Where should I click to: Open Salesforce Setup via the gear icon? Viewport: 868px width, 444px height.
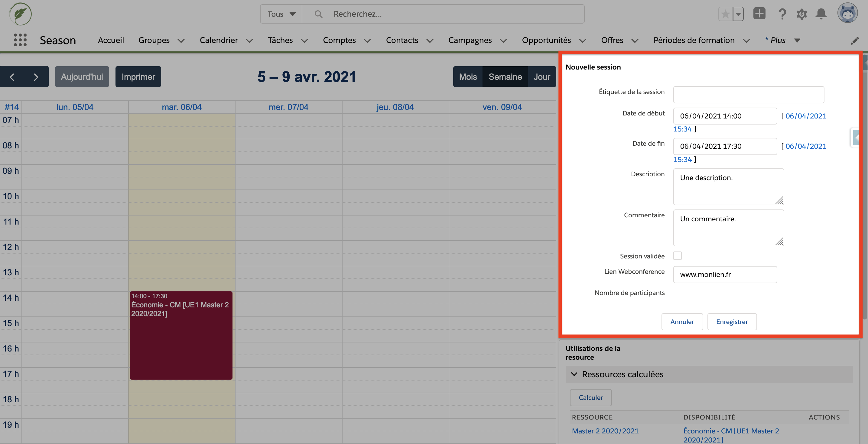pyautogui.click(x=801, y=14)
